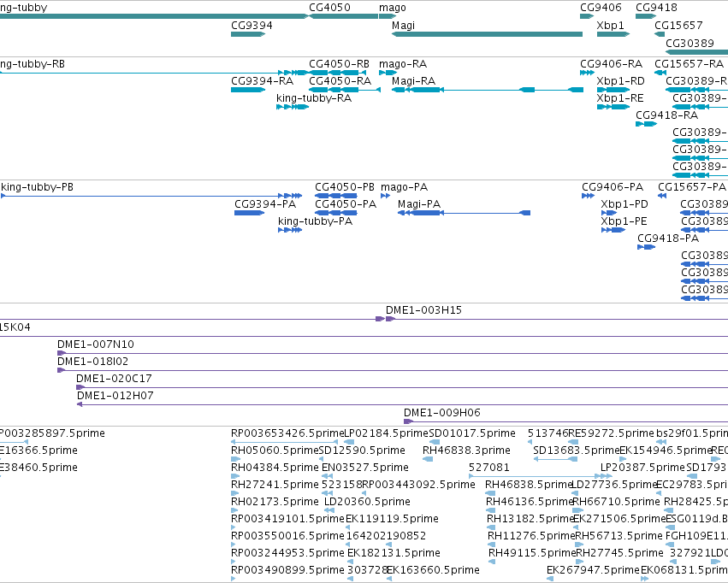
Task: Click the CG15657-PA protein label
Action: (x=692, y=187)
